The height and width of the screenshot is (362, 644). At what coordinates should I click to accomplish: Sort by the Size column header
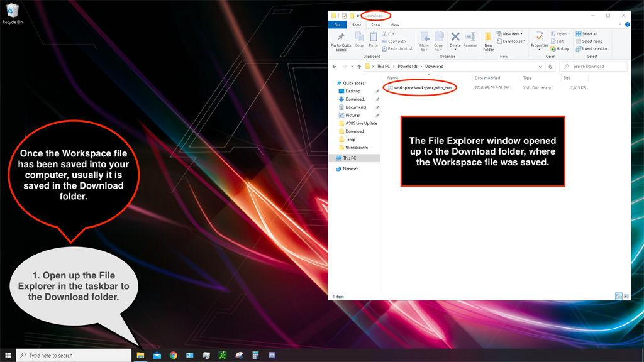pyautogui.click(x=567, y=78)
